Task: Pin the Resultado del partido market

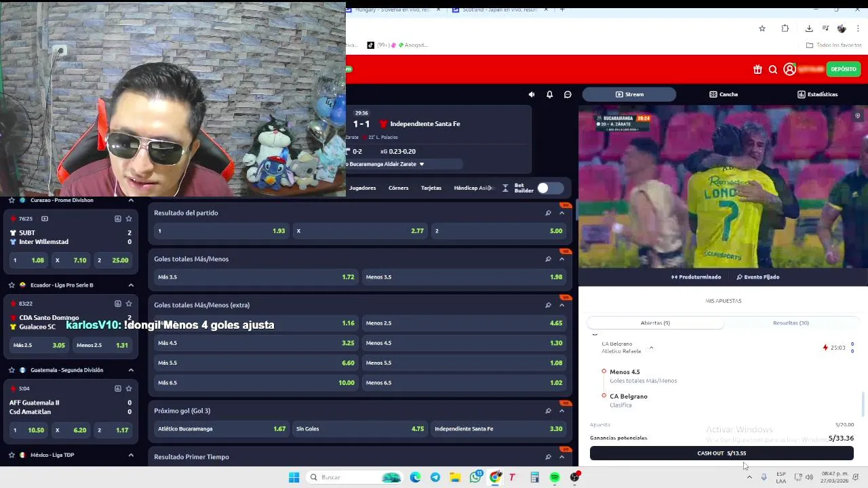Action: pyautogui.click(x=548, y=213)
